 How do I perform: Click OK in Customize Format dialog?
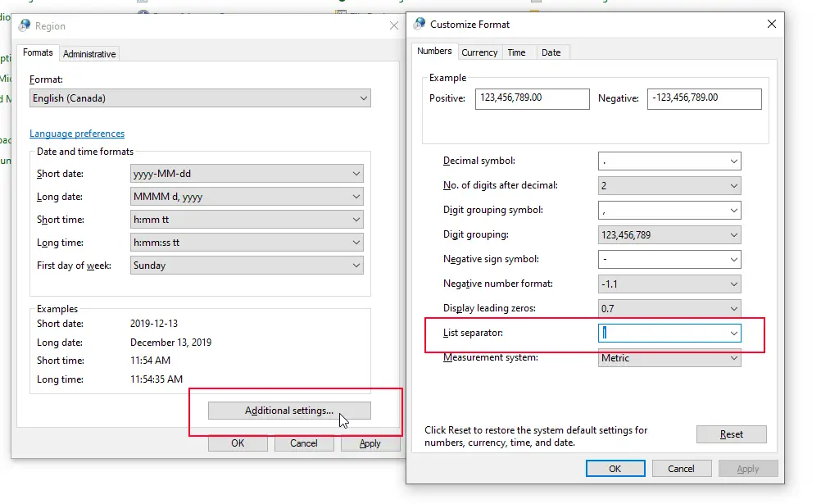[x=615, y=469]
